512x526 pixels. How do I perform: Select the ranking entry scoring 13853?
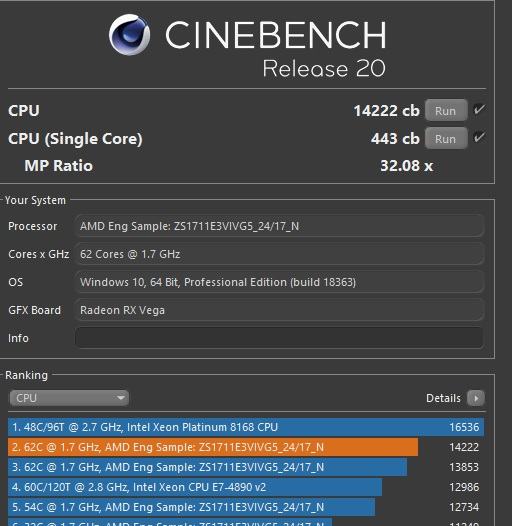(246, 467)
